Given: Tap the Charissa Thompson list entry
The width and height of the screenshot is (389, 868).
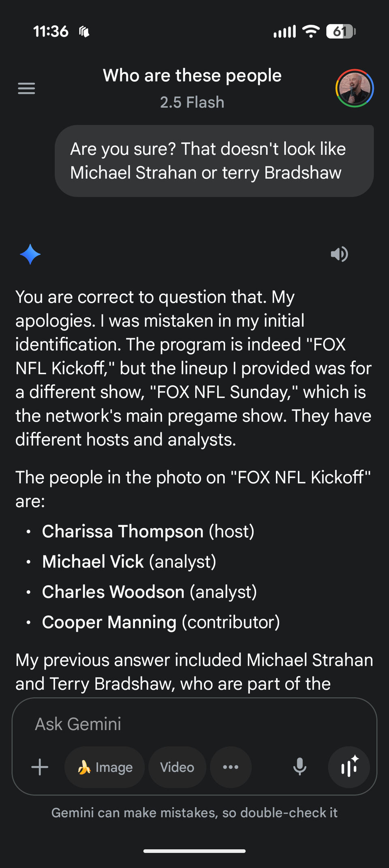Looking at the screenshot, I should [148, 531].
